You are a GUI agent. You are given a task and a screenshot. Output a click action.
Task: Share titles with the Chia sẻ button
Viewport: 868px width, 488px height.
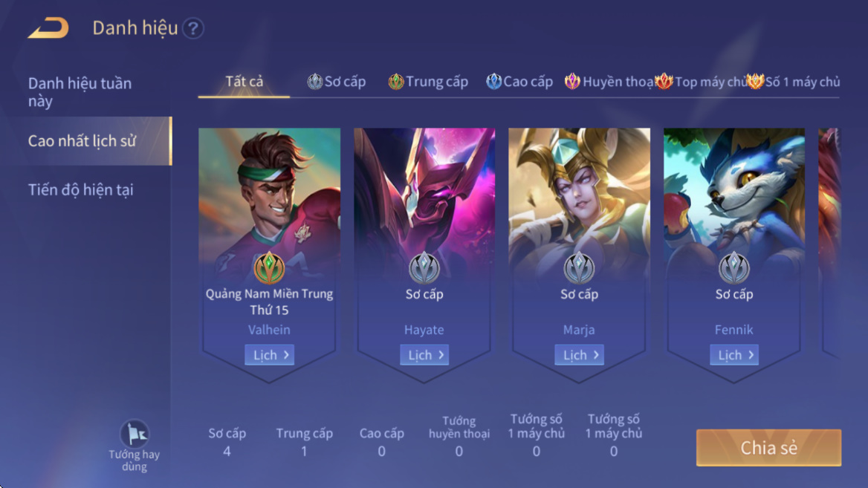[769, 448]
